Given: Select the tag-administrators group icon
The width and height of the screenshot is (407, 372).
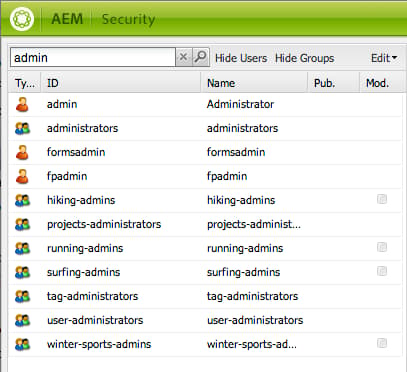Looking at the screenshot, I should 22,296.
